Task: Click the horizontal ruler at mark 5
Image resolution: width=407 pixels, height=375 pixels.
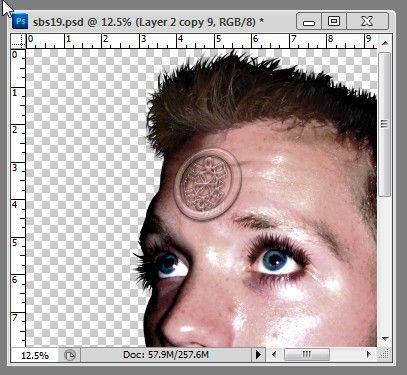Action: (x=218, y=40)
